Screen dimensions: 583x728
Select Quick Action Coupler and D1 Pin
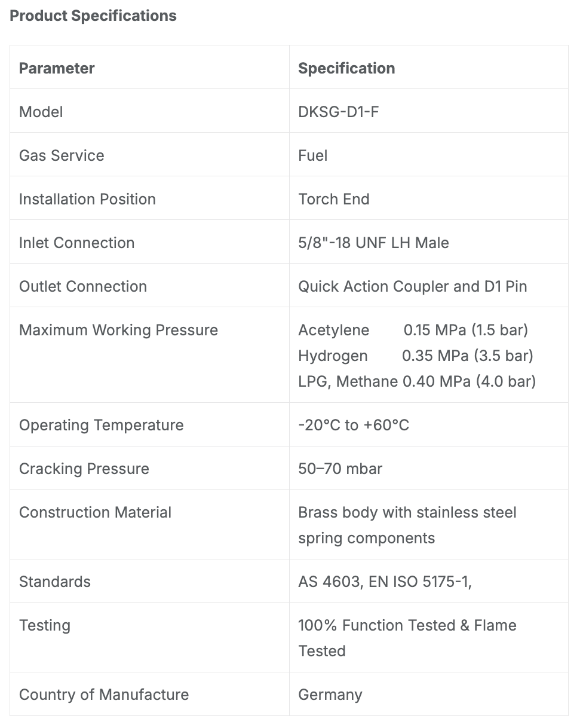413,286
